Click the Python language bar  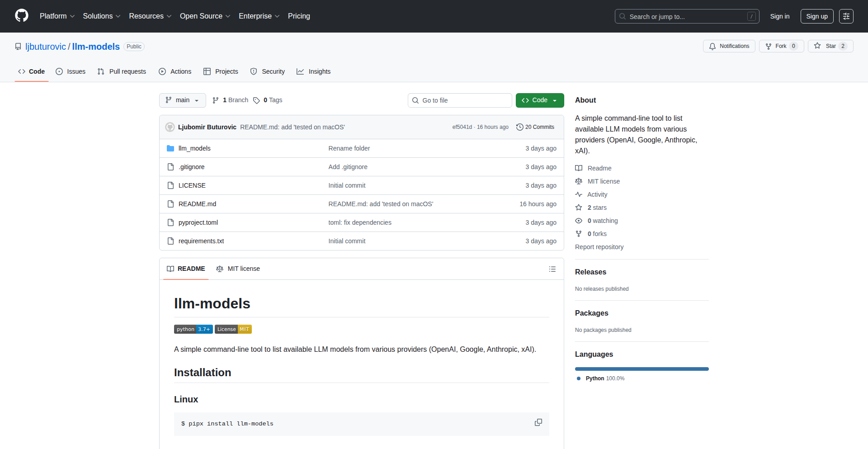coord(642,369)
